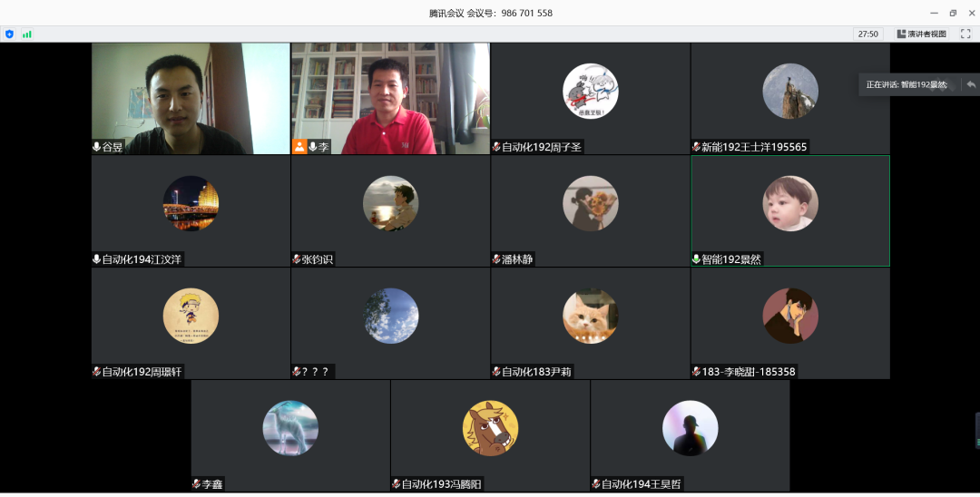Toggle fullscreen mode icon

pyautogui.click(x=965, y=34)
